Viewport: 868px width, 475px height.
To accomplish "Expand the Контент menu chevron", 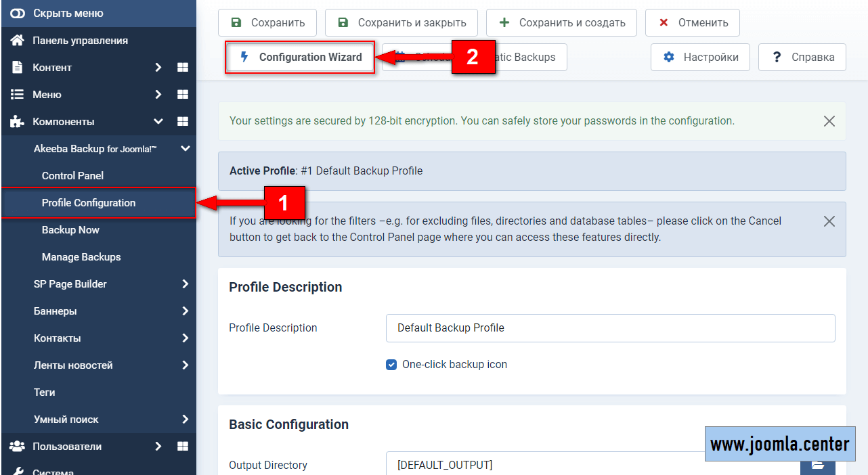I will [x=158, y=68].
